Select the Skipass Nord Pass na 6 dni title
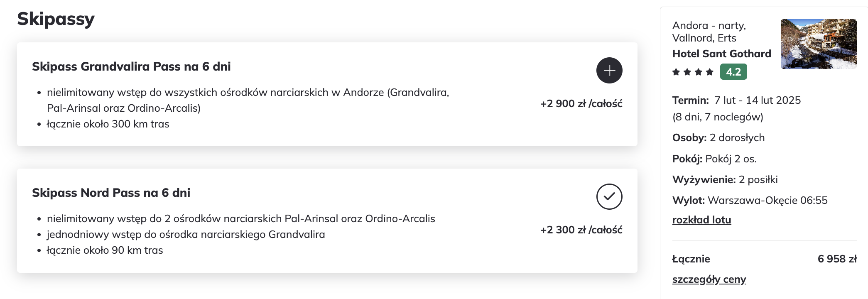This screenshot has width=868, height=299. click(x=111, y=193)
